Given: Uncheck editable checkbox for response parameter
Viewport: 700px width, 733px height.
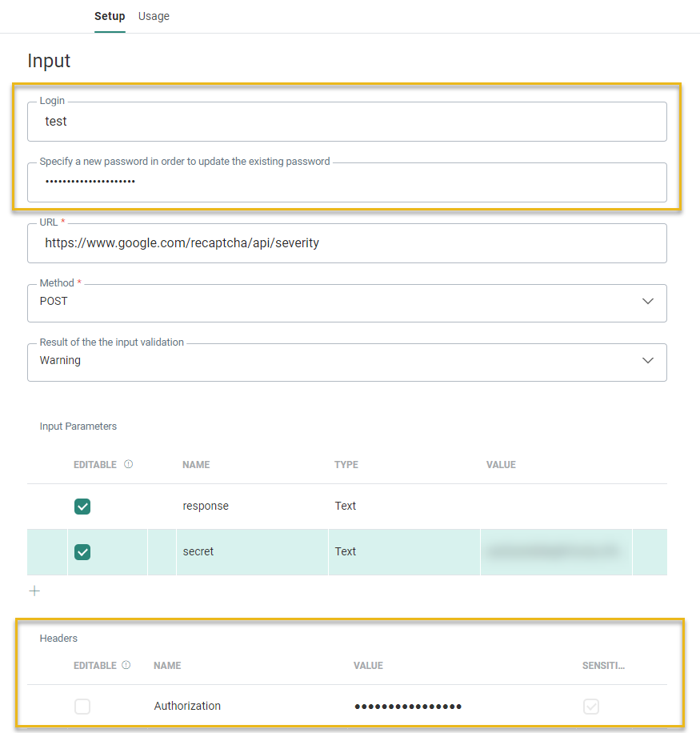Looking at the screenshot, I should pos(82,507).
